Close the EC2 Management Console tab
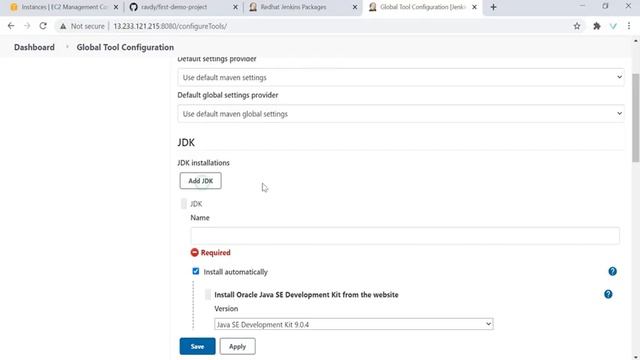 (x=116, y=7)
